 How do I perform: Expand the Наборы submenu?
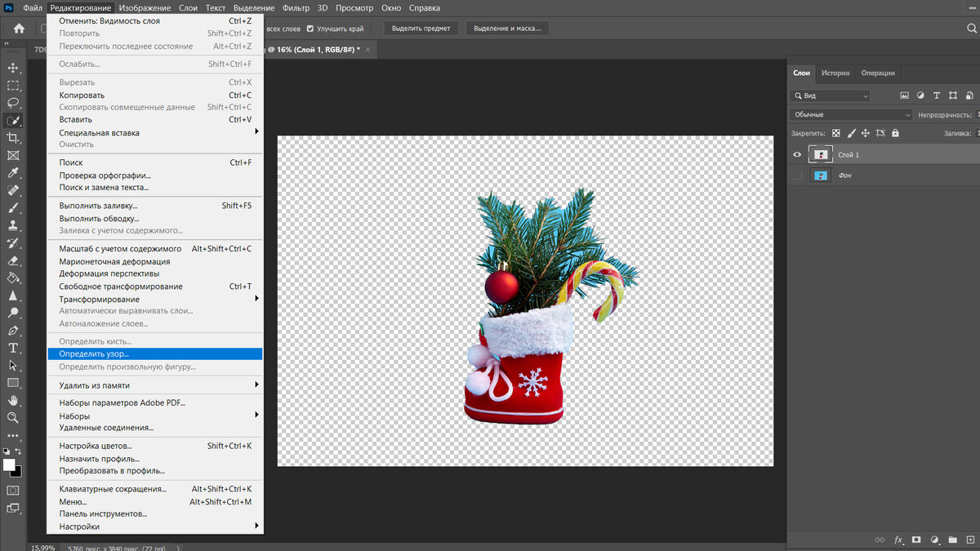tap(155, 415)
